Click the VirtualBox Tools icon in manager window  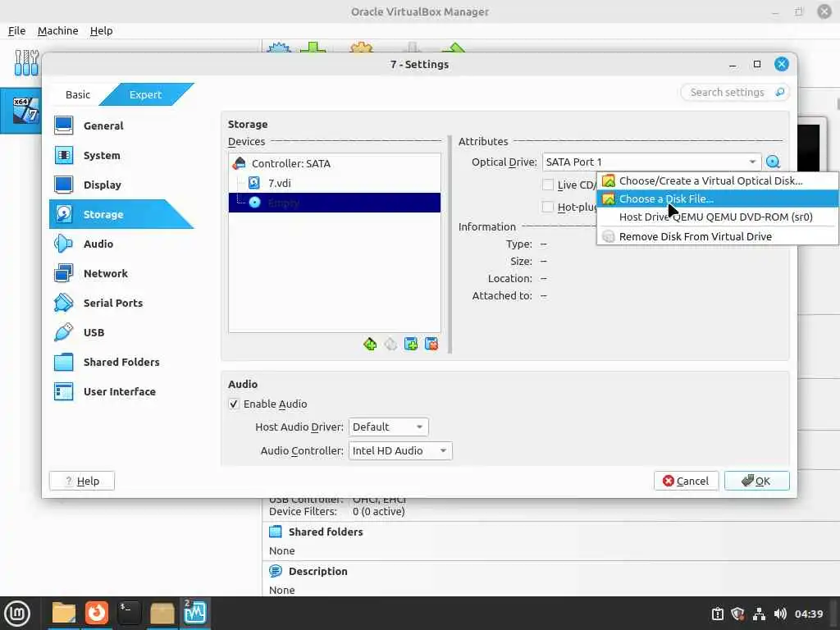click(x=26, y=62)
